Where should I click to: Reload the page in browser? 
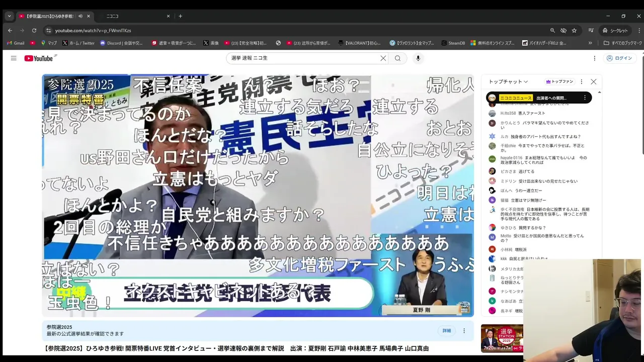pyautogui.click(x=34, y=30)
